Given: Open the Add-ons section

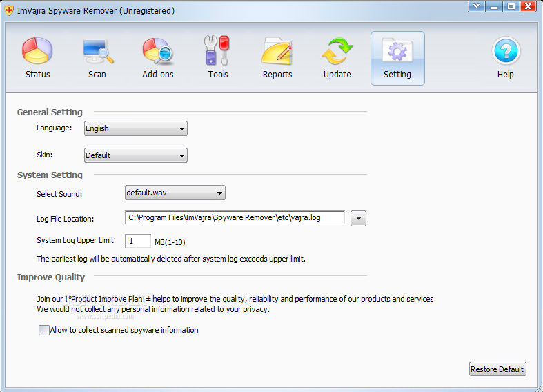Looking at the screenshot, I should [x=158, y=58].
